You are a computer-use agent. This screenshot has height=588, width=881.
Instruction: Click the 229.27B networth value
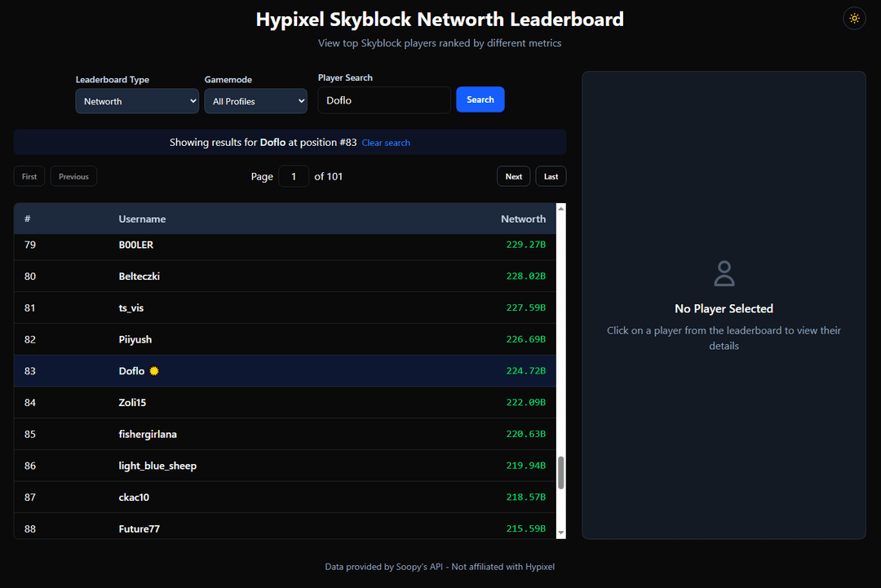point(526,245)
